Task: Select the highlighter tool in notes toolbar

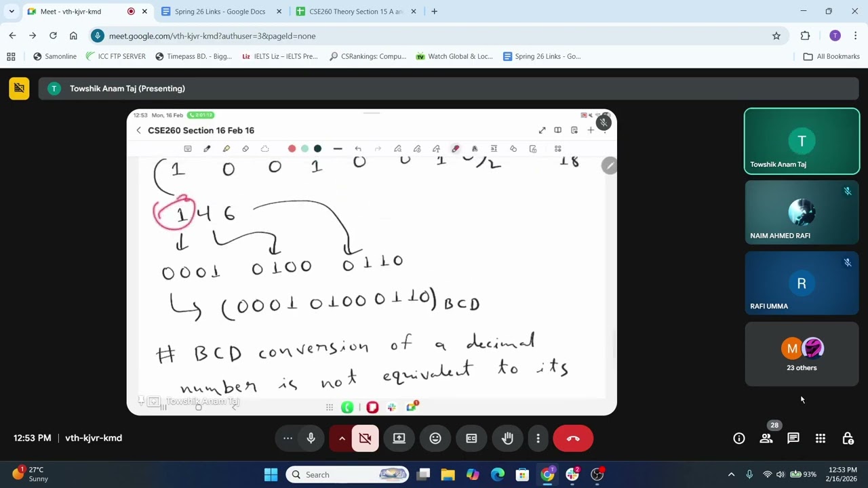Action: tap(226, 149)
